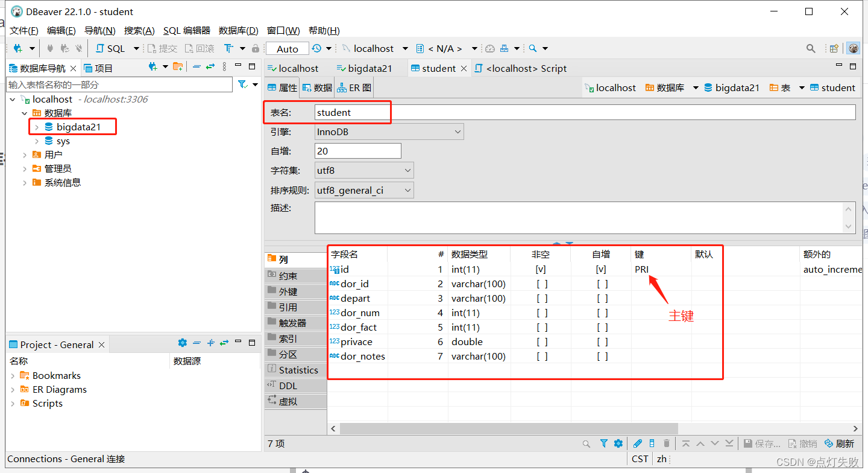The width and height of the screenshot is (868, 473).
Task: Click the bigdata21 breadcrumb link
Action: 731,87
